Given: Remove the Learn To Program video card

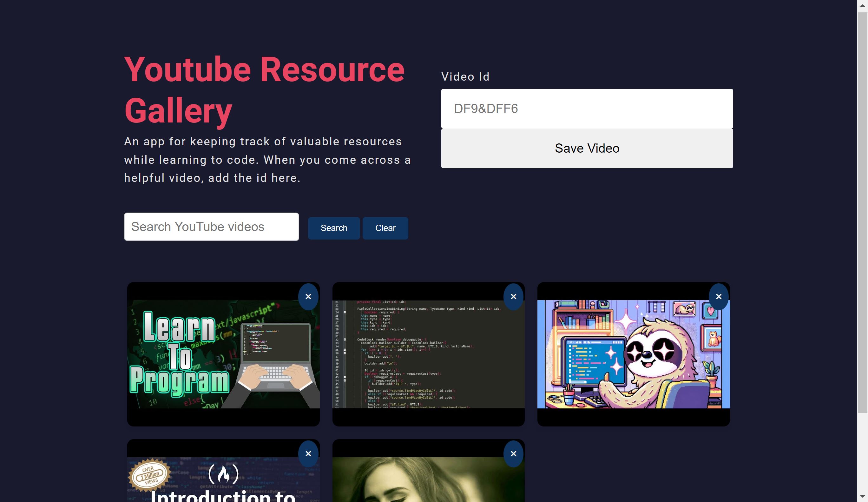Looking at the screenshot, I should click(308, 297).
